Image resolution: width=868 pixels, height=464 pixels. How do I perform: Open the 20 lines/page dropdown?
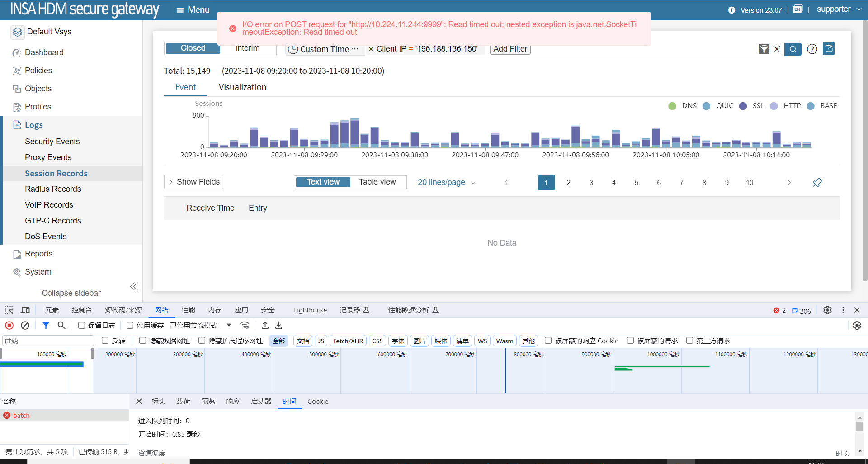coord(446,182)
